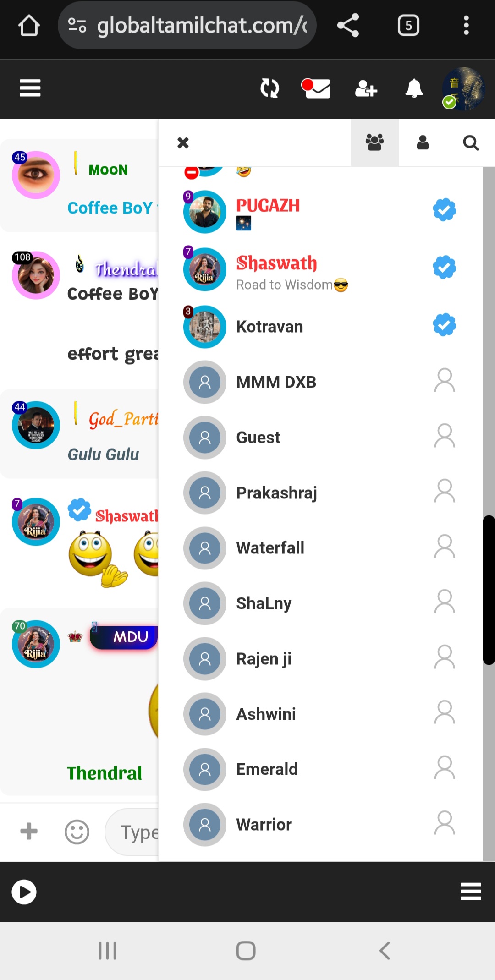
Task: Switch to the group users list tab
Action: click(374, 142)
